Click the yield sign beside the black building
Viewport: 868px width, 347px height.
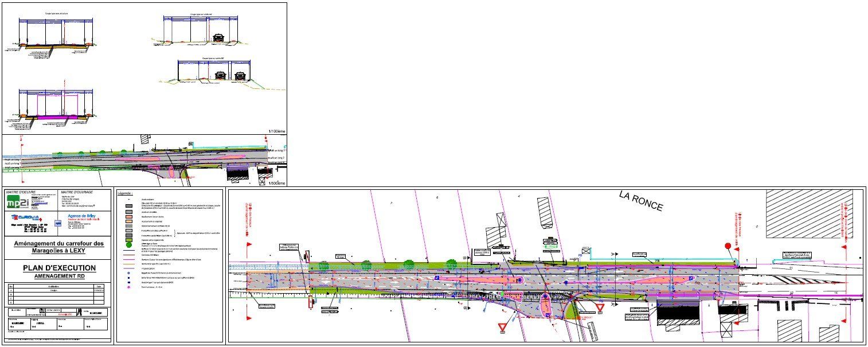[600, 307]
